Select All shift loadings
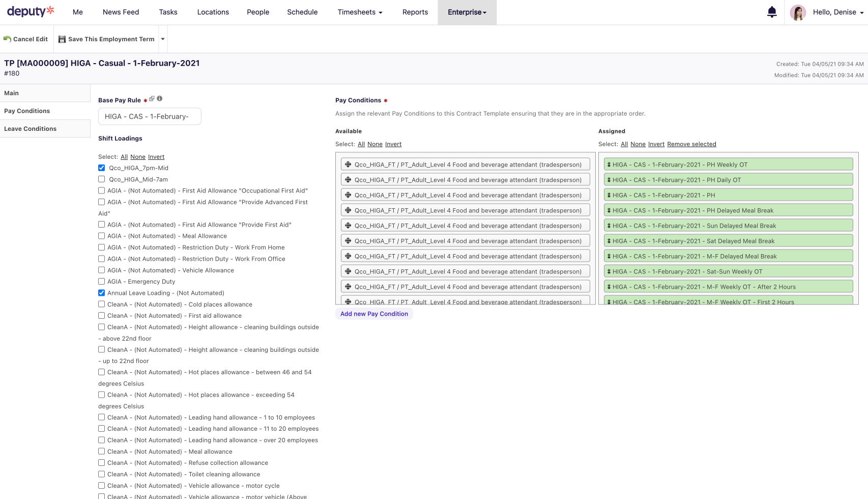Screen dimensions: 868x499 (124, 157)
